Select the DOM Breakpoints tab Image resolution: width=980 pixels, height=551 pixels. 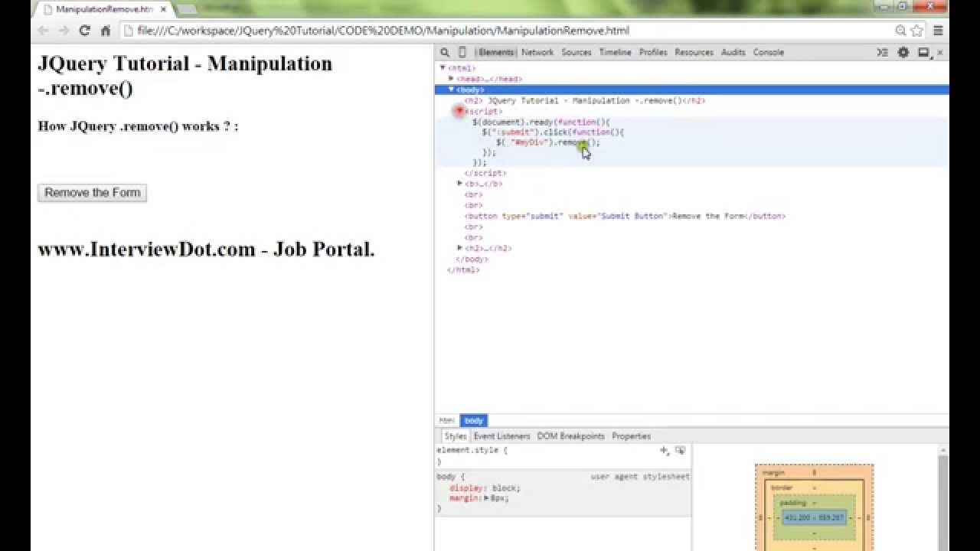point(570,436)
